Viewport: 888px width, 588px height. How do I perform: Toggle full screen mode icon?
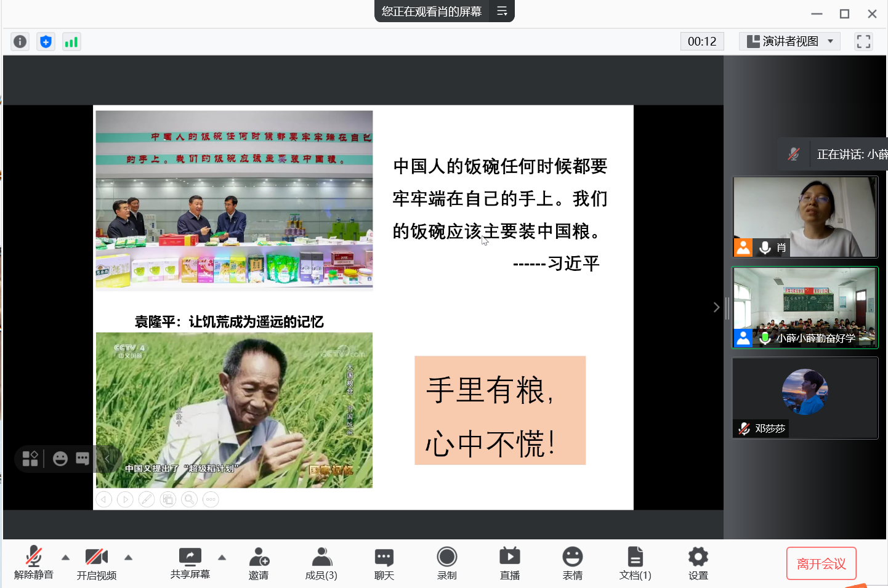pyautogui.click(x=863, y=41)
